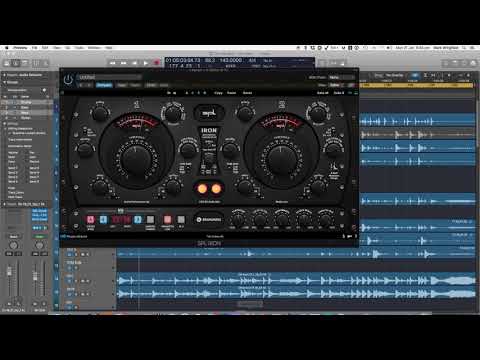Click the first blue button beside pink A
Image resolution: width=480 pixels, height=360 pixels.
tap(103, 219)
